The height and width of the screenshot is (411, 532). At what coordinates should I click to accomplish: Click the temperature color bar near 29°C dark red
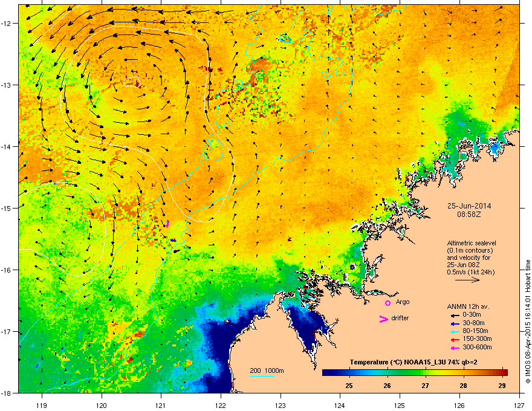(502, 372)
